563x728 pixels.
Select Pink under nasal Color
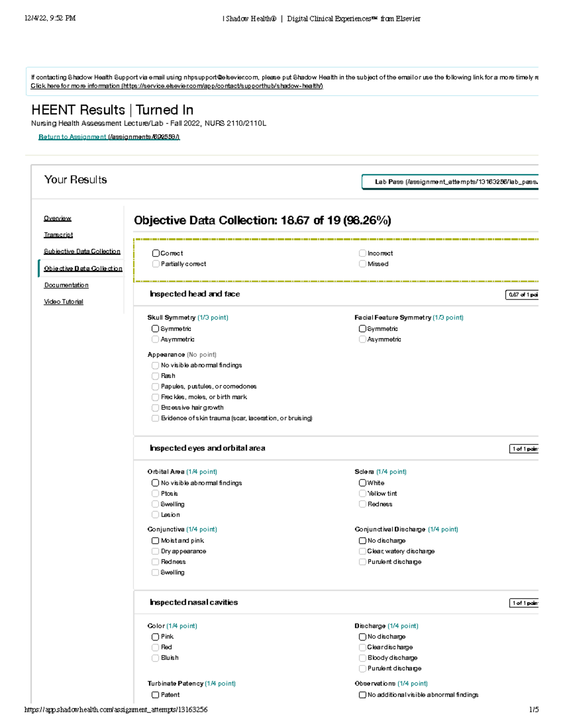[x=155, y=637]
